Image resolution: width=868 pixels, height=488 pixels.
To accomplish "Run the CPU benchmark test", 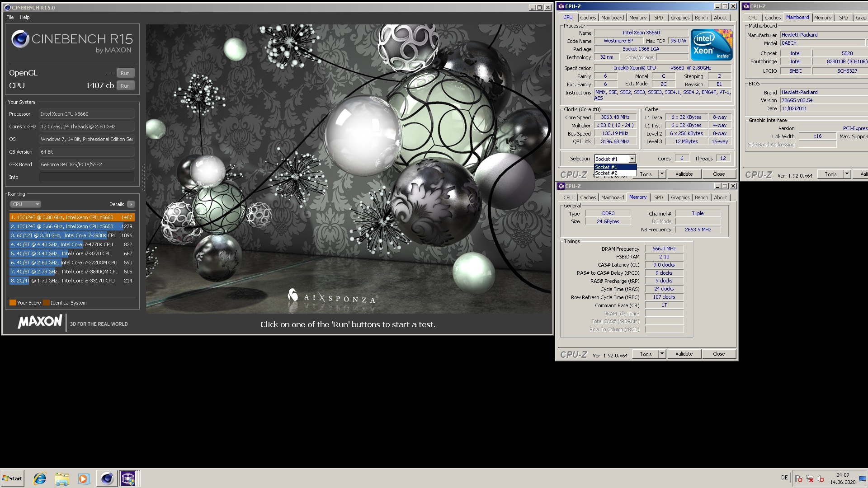I will (125, 85).
